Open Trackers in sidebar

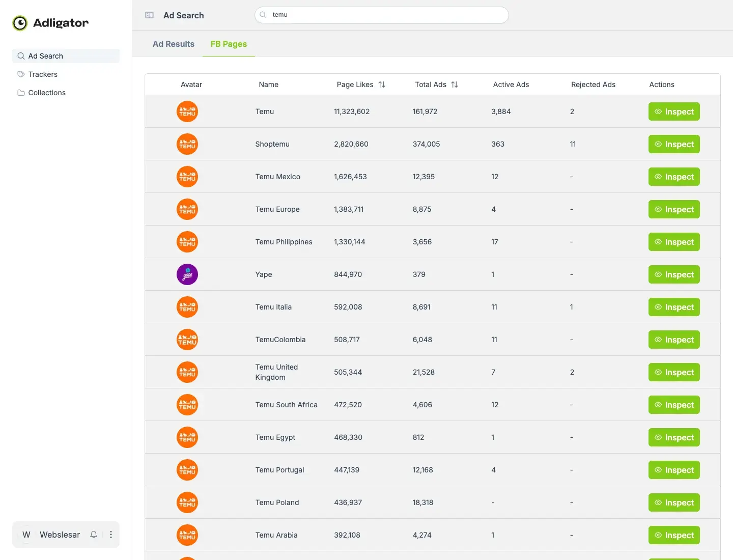(66, 74)
